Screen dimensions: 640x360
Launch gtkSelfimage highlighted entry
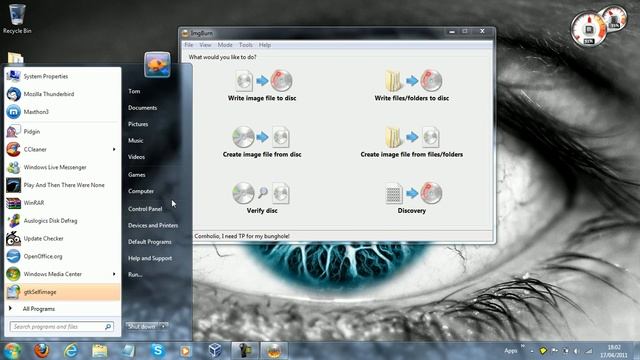click(62, 292)
